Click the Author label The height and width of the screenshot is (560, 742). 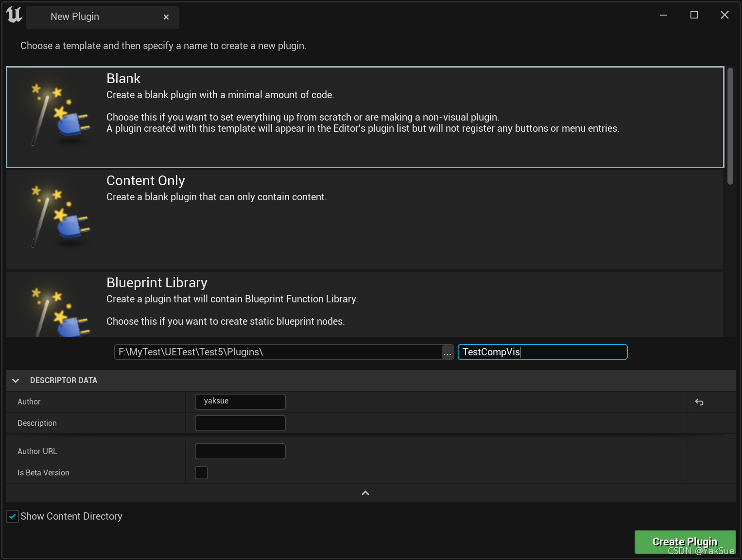tap(29, 402)
